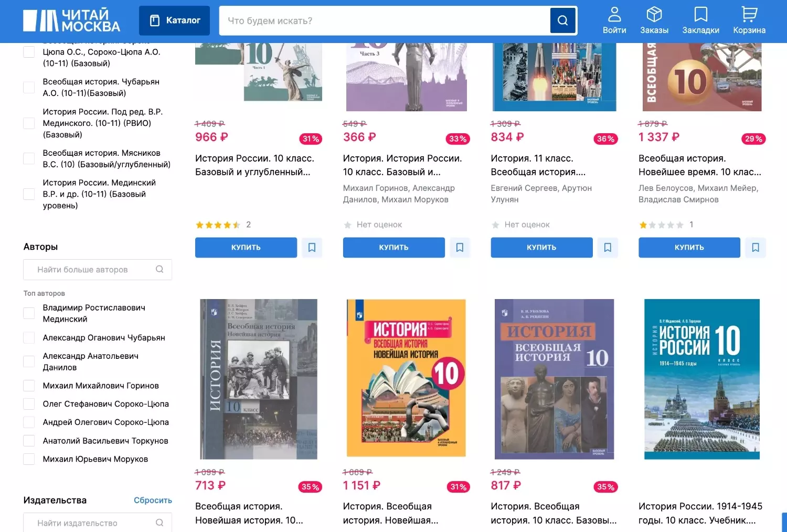Open Войти account login
This screenshot has height=532, width=787.
tap(614, 20)
